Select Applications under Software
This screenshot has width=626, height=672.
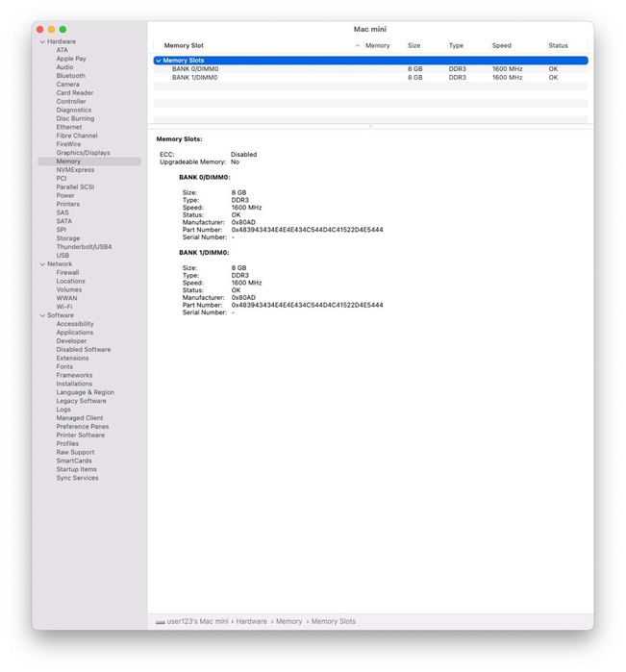coord(75,333)
